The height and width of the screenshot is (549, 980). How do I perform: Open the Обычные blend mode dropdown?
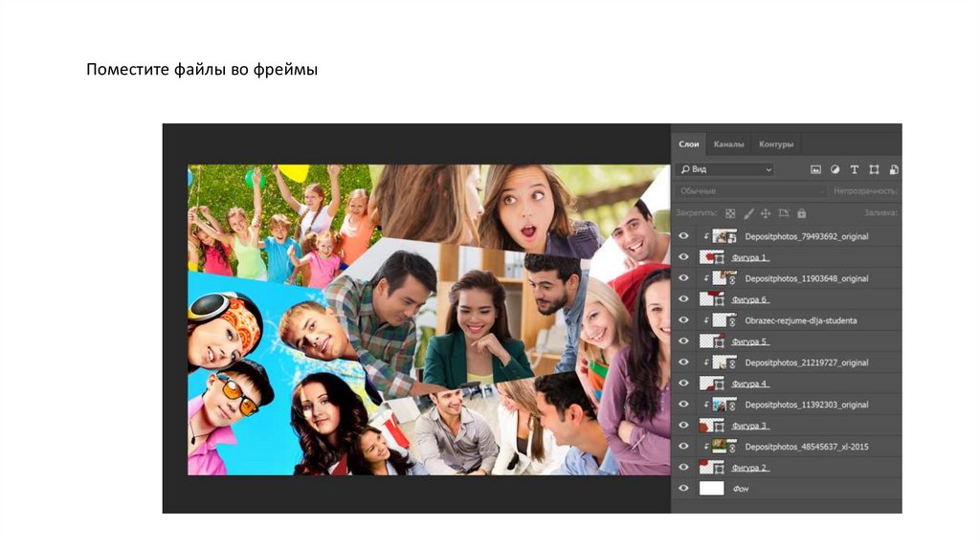(x=750, y=191)
